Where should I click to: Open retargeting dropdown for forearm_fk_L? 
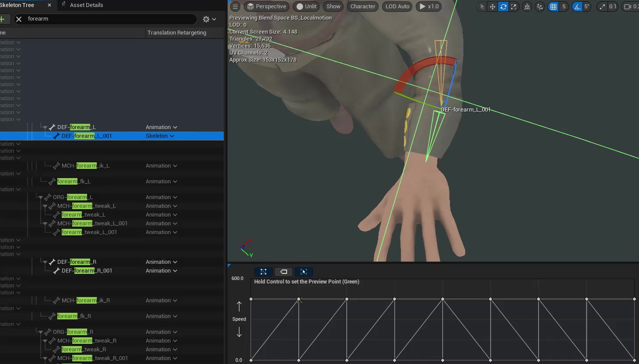pyautogui.click(x=162, y=182)
